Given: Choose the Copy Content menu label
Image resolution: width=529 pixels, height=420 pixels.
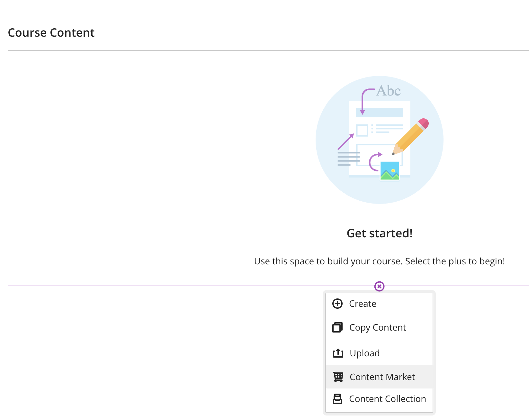Looking at the screenshot, I should coord(377,327).
